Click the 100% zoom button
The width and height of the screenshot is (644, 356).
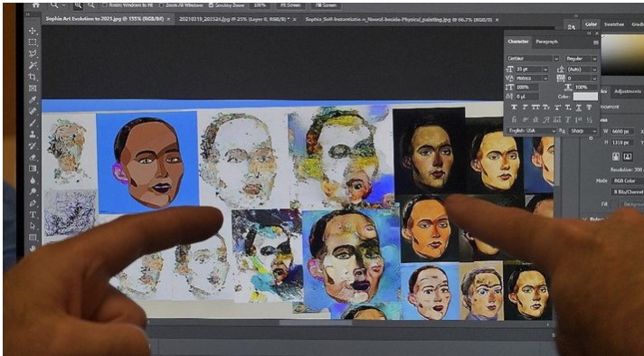260,5
